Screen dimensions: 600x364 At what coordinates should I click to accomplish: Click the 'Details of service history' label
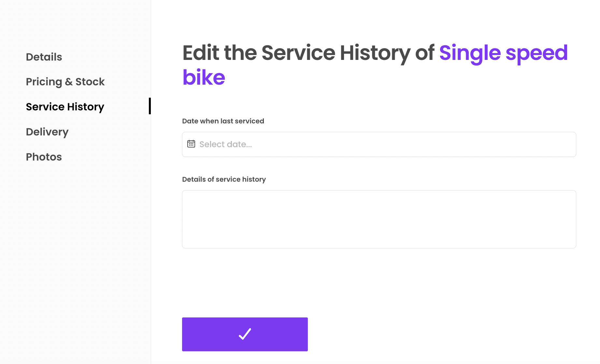224,179
